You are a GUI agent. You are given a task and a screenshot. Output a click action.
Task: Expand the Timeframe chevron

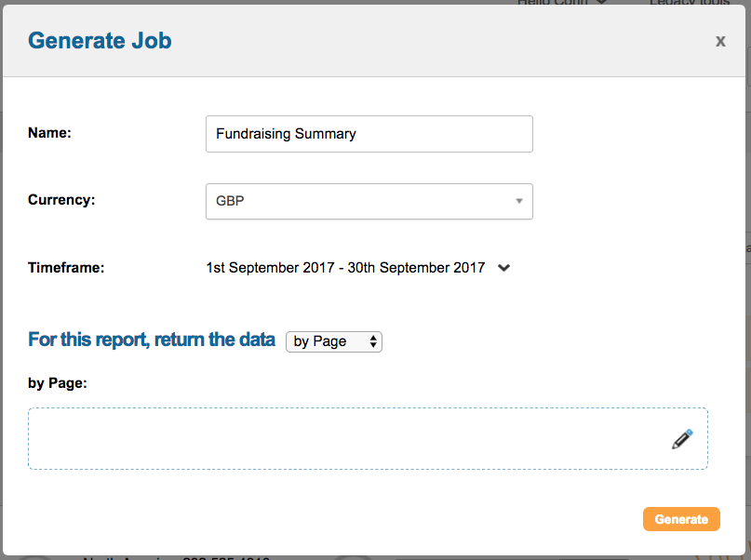(x=504, y=268)
